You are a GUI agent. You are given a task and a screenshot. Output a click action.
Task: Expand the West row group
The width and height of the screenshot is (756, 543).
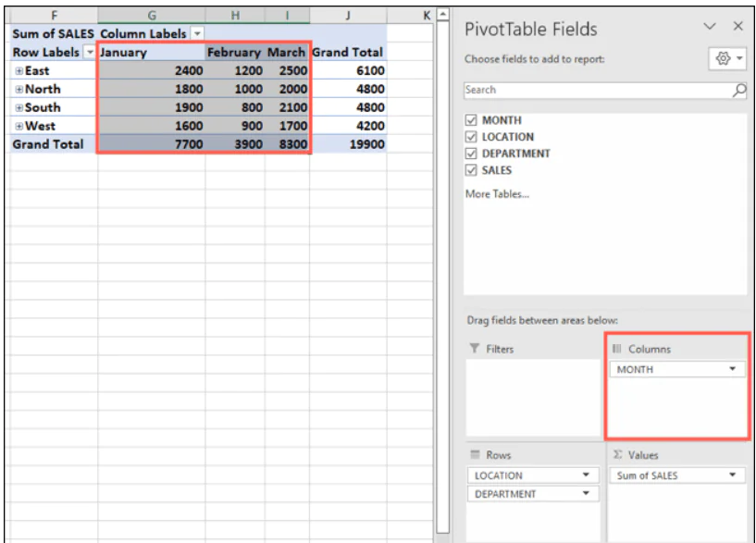tap(19, 126)
